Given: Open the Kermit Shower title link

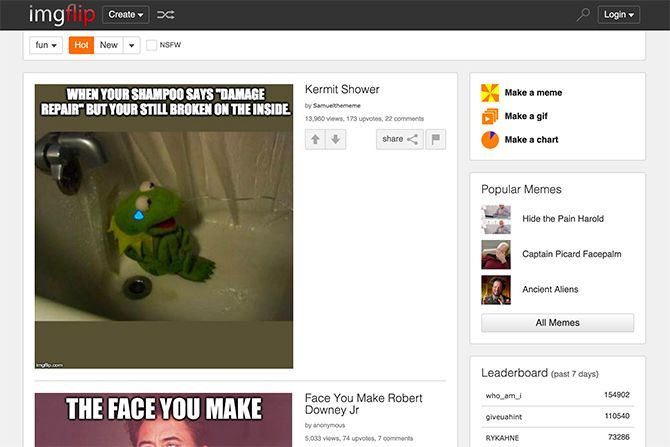Looking at the screenshot, I should pos(342,89).
